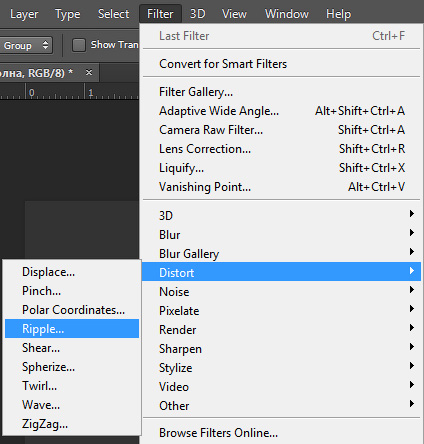This screenshot has width=424, height=444.
Task: Close the open Filter menu
Action: [x=160, y=14]
